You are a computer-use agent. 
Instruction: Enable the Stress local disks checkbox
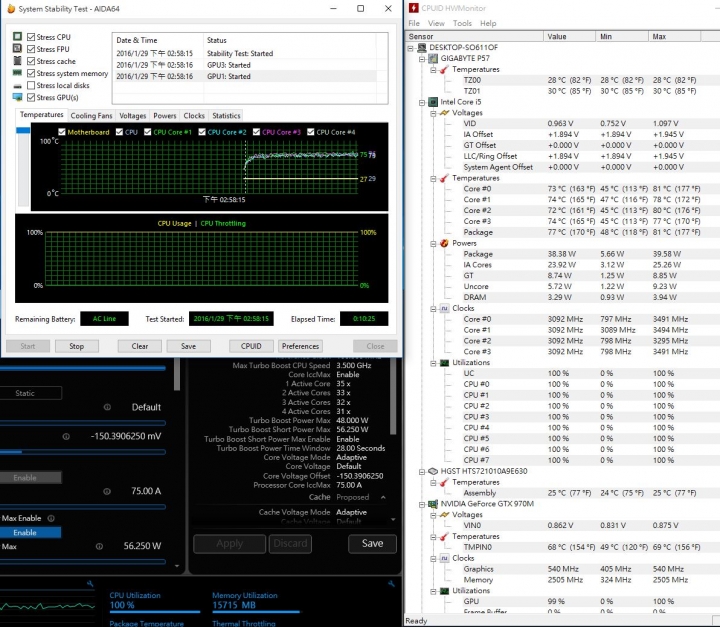[31, 86]
